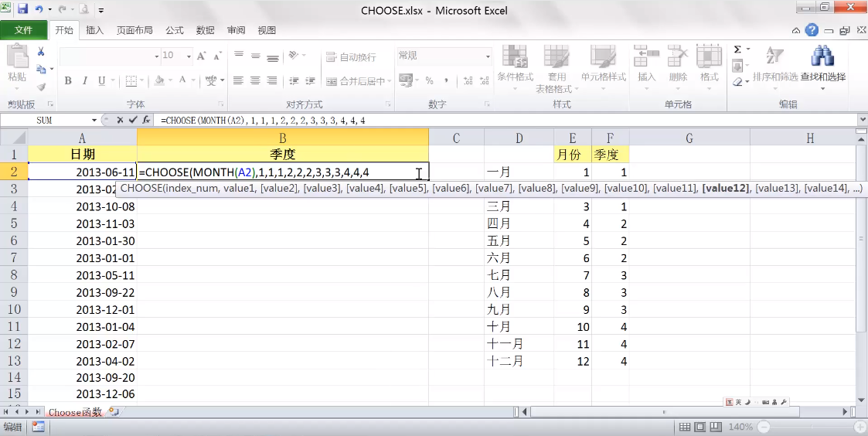Select the Choose函数 sheet tab
Viewport: 868px width, 436px height.
75,411
